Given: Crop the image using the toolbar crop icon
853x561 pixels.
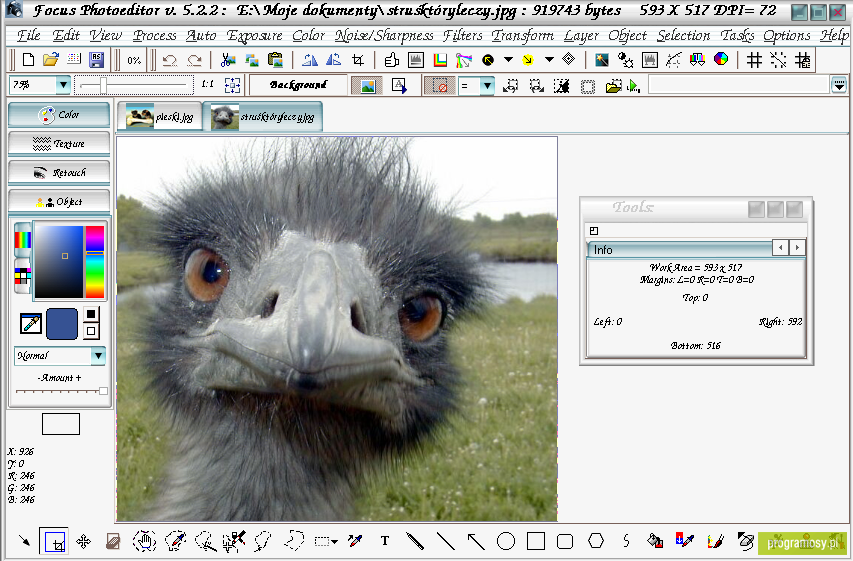Looking at the screenshot, I should 358,60.
